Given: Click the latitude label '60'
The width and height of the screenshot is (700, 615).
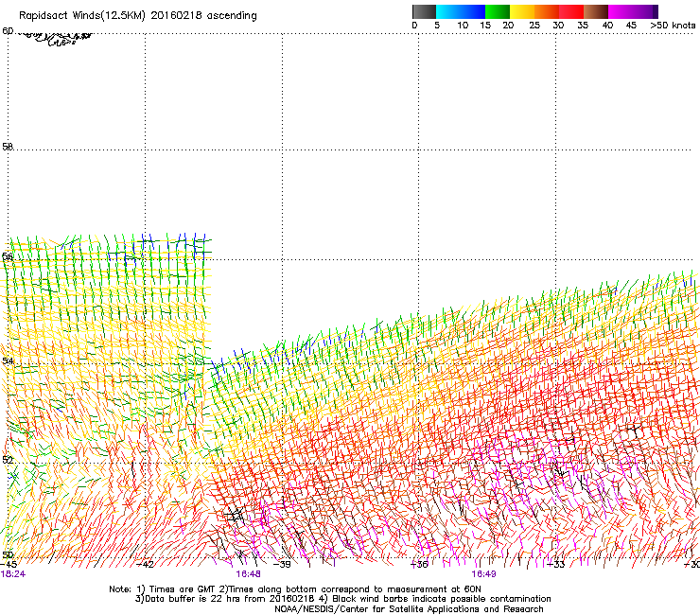Looking at the screenshot, I should pyautogui.click(x=8, y=31).
